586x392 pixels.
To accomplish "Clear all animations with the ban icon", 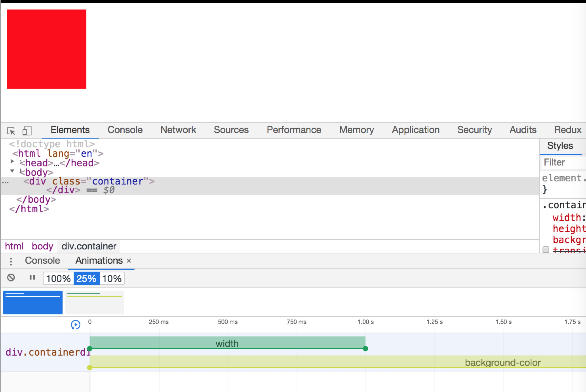I will [11, 278].
